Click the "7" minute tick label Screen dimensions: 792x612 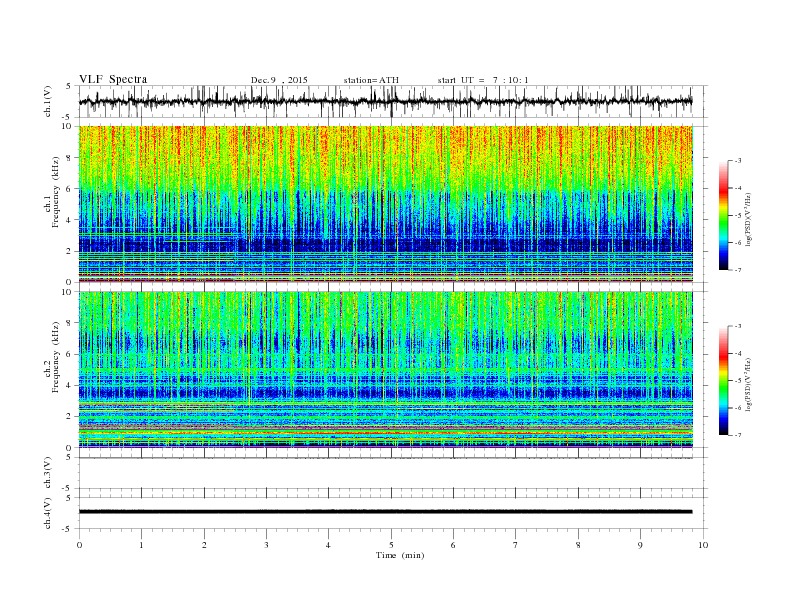click(x=516, y=545)
